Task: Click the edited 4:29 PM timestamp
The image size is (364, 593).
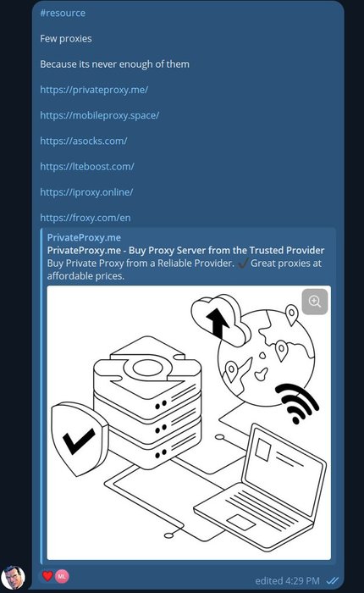Action: [287, 580]
